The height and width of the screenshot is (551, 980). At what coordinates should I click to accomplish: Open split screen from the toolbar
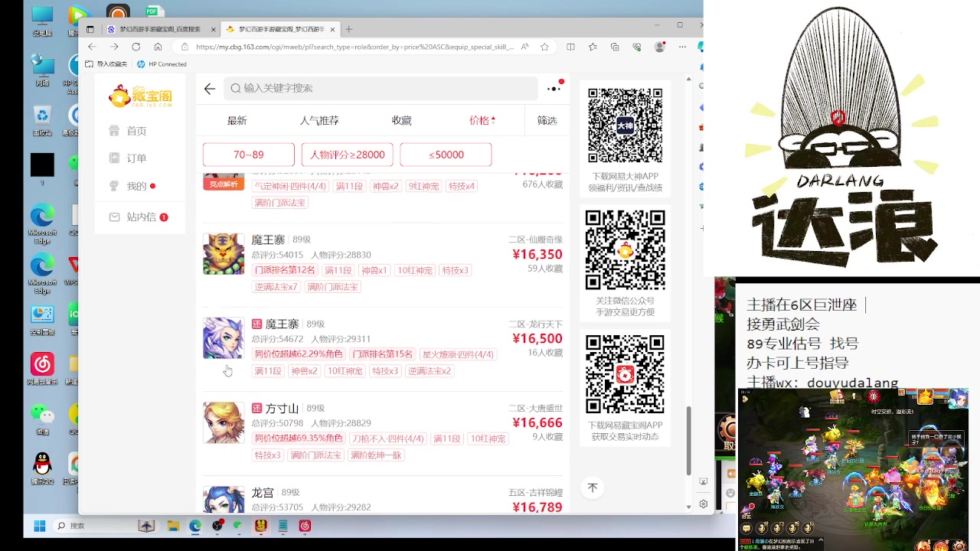tap(570, 47)
